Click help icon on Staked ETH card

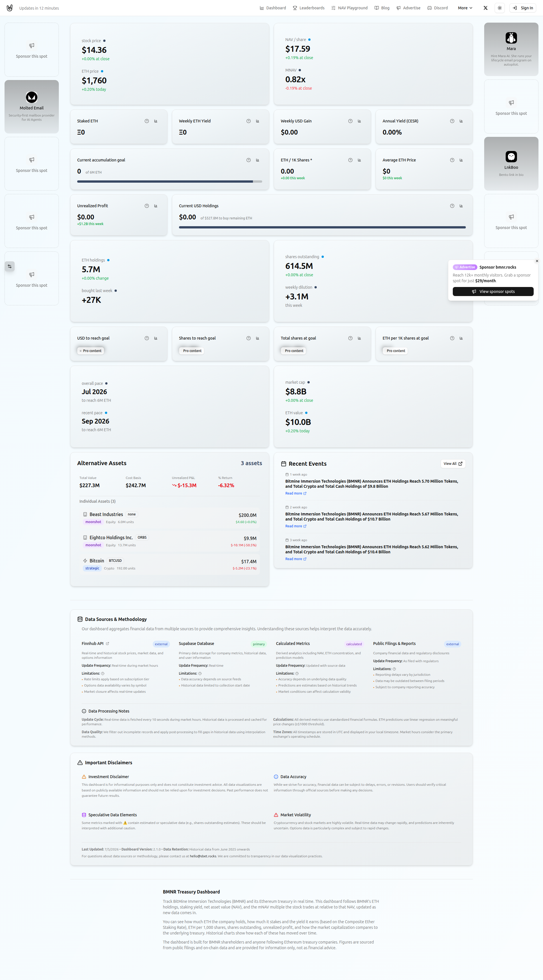point(146,121)
